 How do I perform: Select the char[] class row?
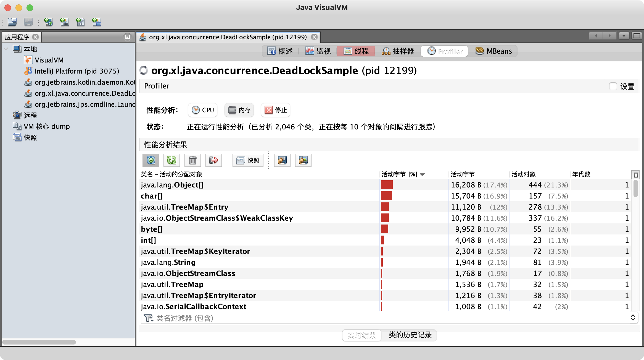click(385, 196)
